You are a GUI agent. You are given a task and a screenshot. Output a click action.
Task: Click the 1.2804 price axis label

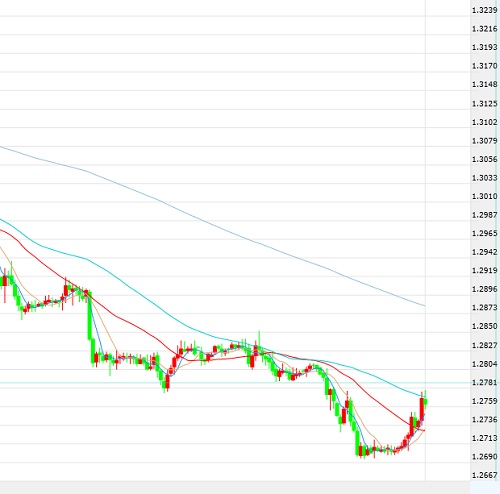pyautogui.click(x=484, y=364)
